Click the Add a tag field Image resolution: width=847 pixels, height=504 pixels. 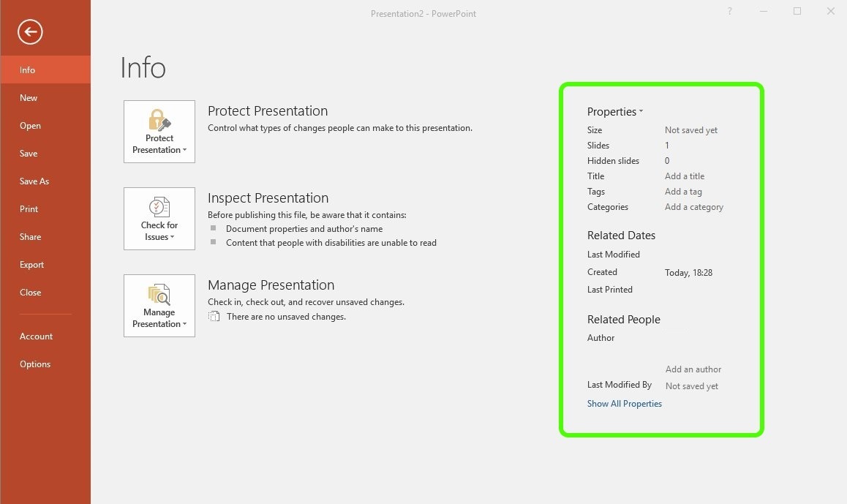683,192
